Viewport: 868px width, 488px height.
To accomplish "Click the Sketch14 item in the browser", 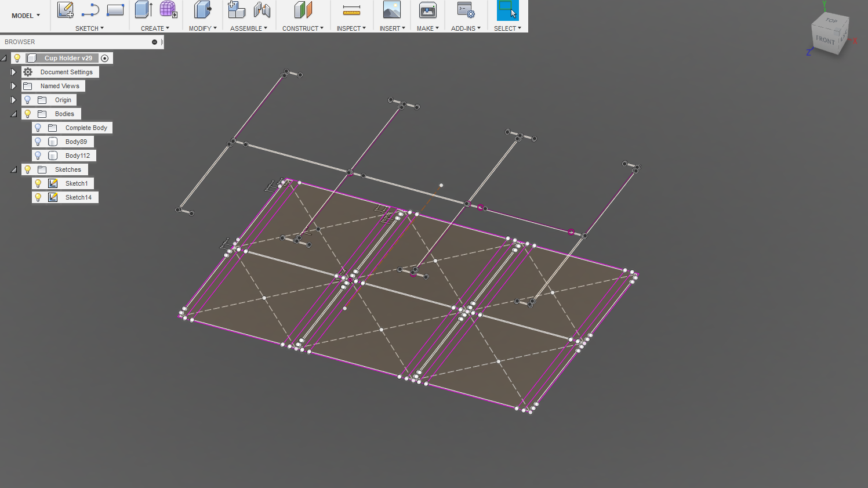I will [x=79, y=197].
